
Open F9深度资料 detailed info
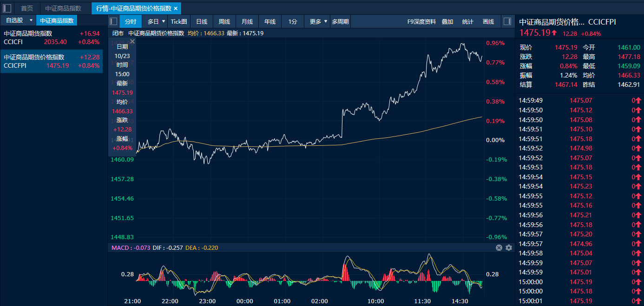(x=421, y=21)
